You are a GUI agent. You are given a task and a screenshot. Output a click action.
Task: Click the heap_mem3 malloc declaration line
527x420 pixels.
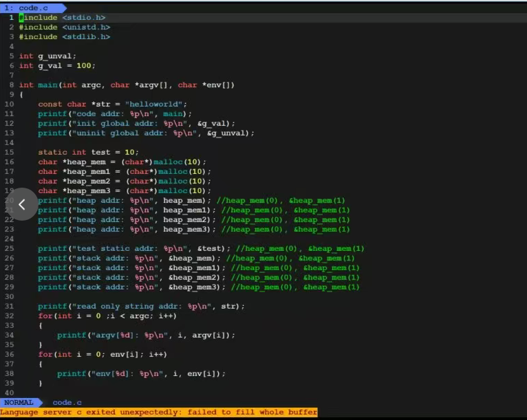pos(125,190)
